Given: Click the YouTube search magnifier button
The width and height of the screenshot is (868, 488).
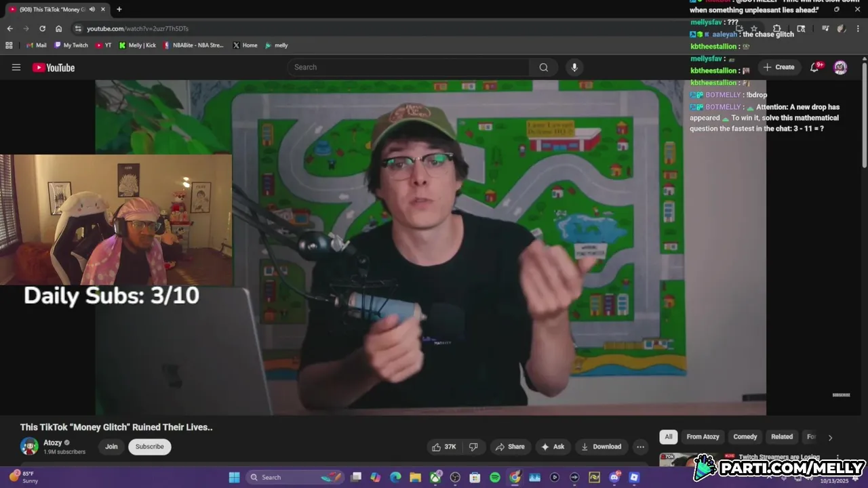Looking at the screenshot, I should (544, 67).
